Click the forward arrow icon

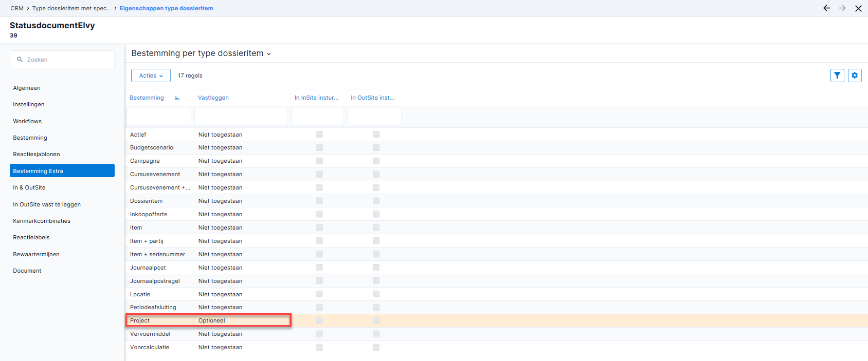842,8
